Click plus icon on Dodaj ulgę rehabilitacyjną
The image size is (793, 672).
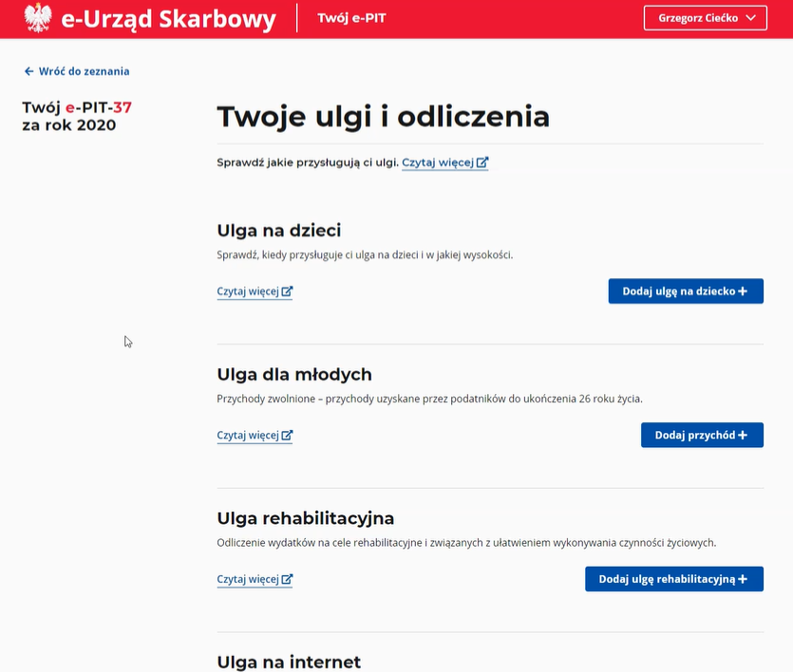(x=743, y=579)
